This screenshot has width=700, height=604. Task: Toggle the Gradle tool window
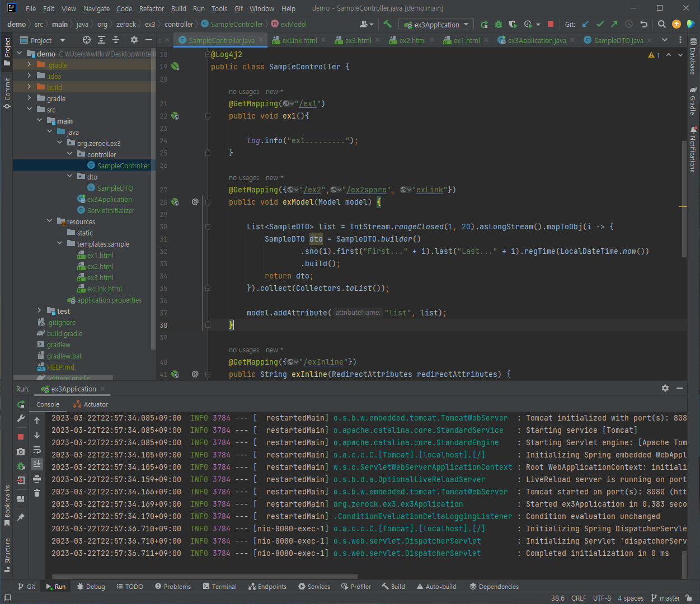[693, 101]
